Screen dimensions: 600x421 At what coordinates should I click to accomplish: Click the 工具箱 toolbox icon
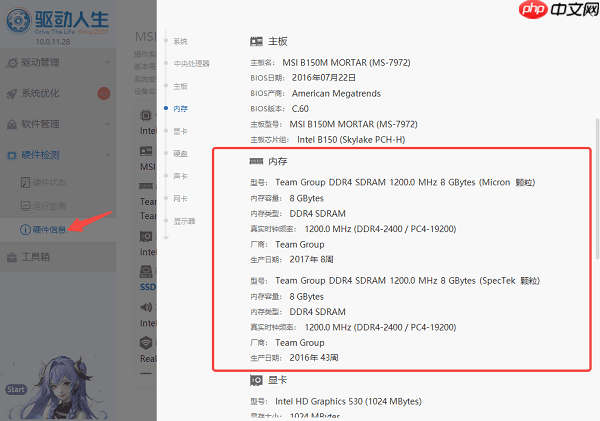pyautogui.click(x=12, y=257)
